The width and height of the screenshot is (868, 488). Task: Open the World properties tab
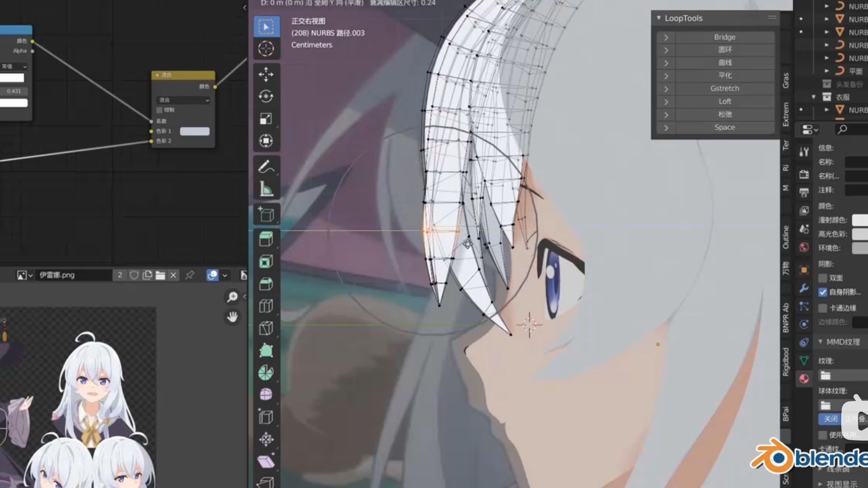point(804,247)
